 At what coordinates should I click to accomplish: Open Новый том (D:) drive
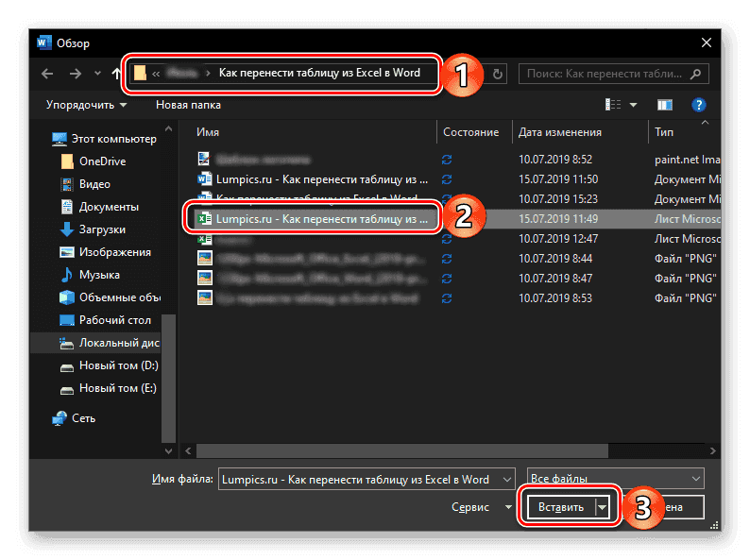pyautogui.click(x=109, y=365)
